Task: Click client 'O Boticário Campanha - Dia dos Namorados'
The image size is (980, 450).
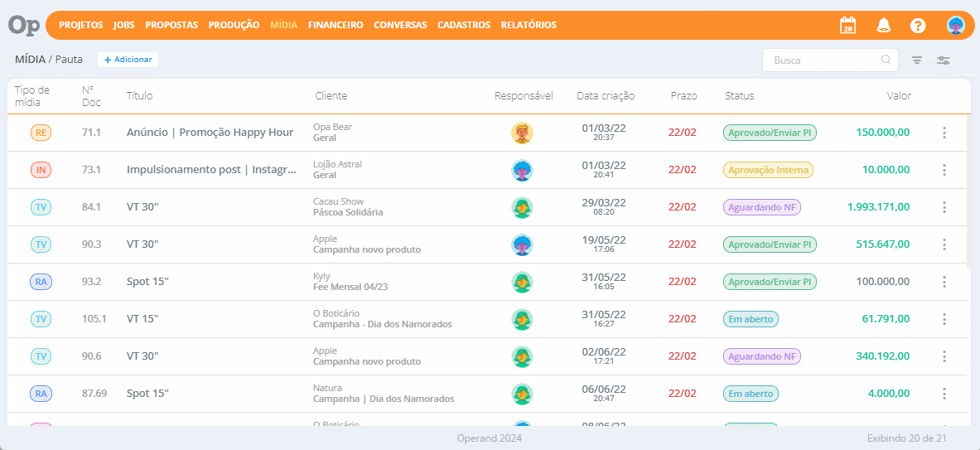Action: [x=383, y=319]
